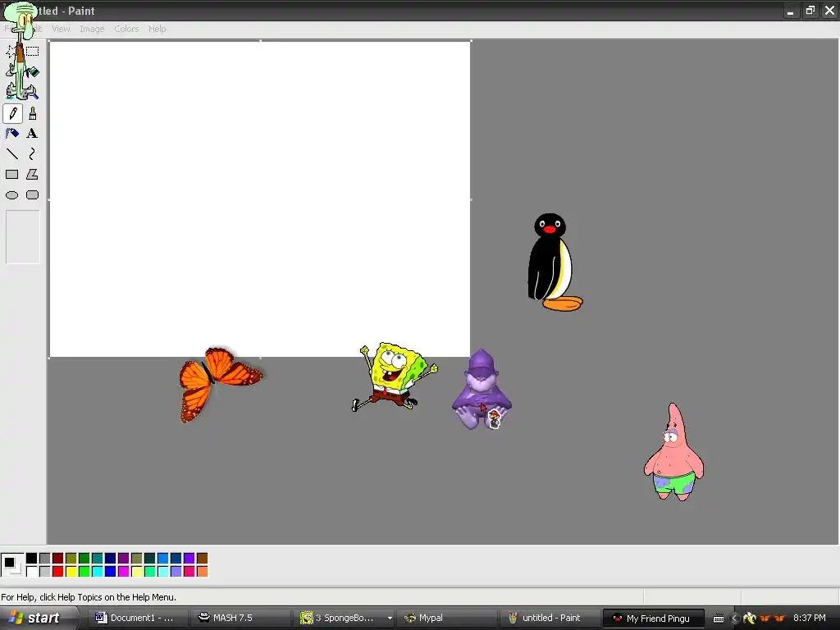Pick the dark red color swatch
This screenshot has height=630, width=840.
[58, 559]
